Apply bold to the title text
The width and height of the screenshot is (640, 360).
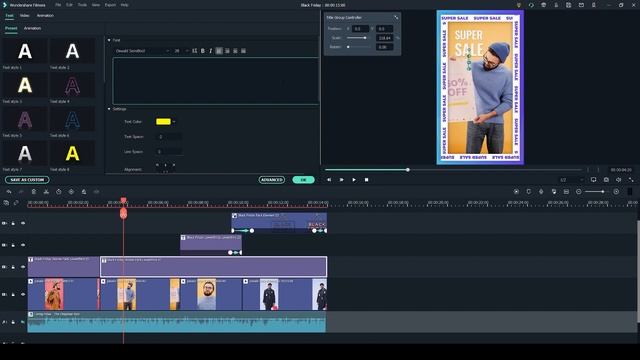tap(202, 51)
